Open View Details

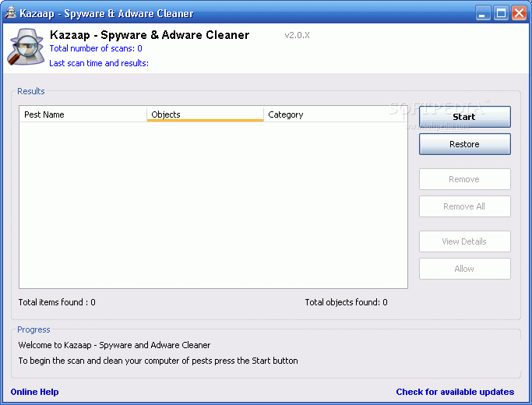pyautogui.click(x=464, y=241)
